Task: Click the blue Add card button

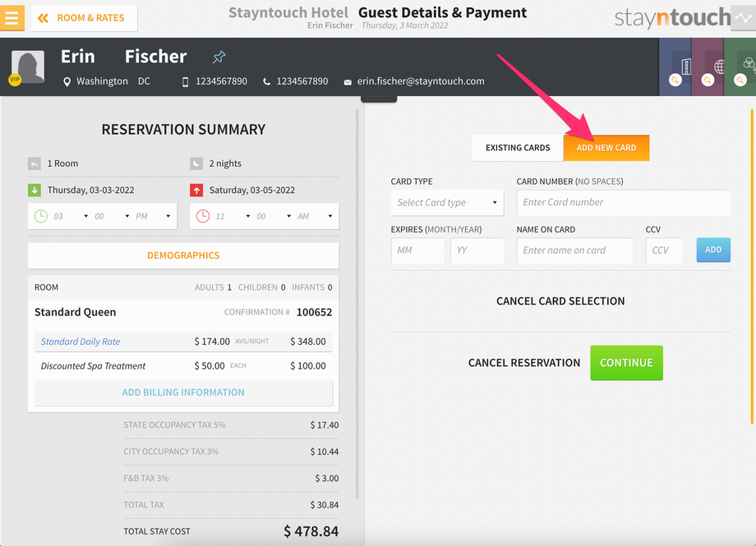Action: pyautogui.click(x=713, y=250)
